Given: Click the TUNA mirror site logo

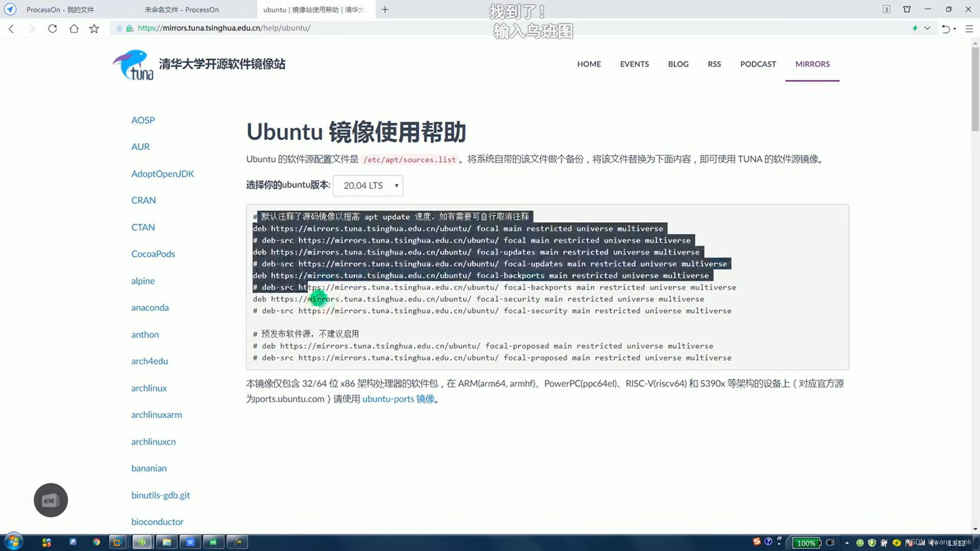Looking at the screenshot, I should coord(133,65).
